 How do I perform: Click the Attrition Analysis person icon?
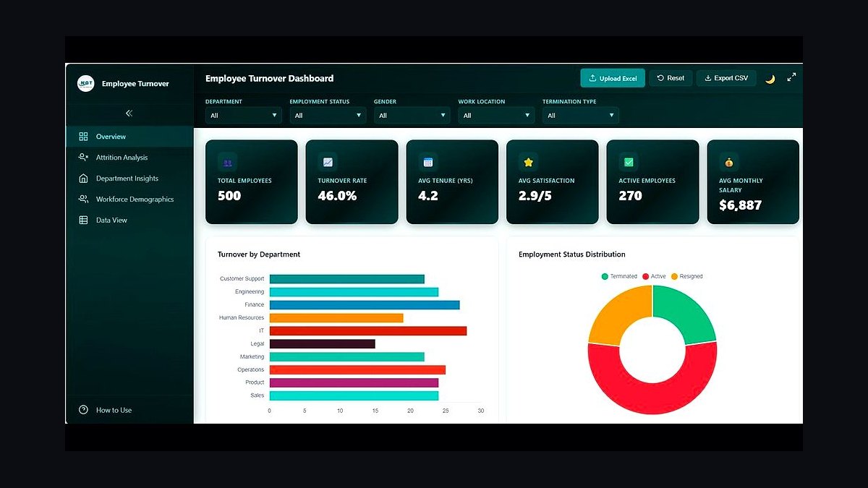[x=83, y=158]
